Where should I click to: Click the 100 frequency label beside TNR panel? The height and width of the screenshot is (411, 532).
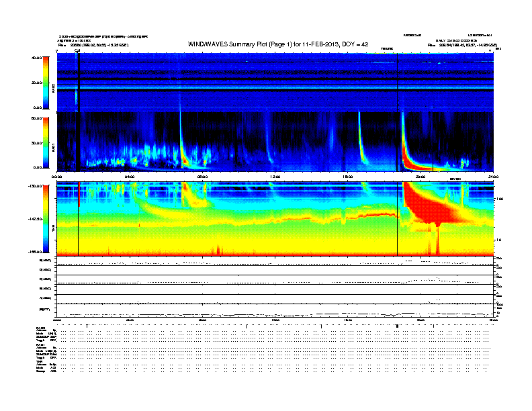click(499, 199)
